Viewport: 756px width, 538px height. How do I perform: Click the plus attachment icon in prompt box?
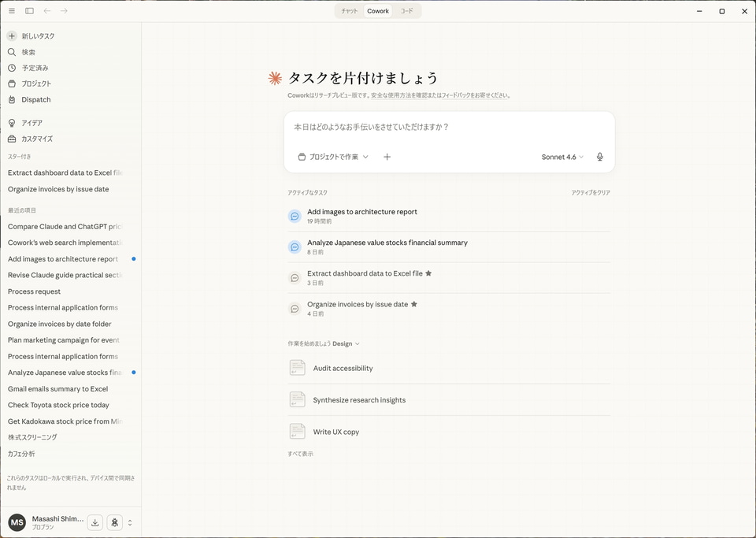pos(387,157)
